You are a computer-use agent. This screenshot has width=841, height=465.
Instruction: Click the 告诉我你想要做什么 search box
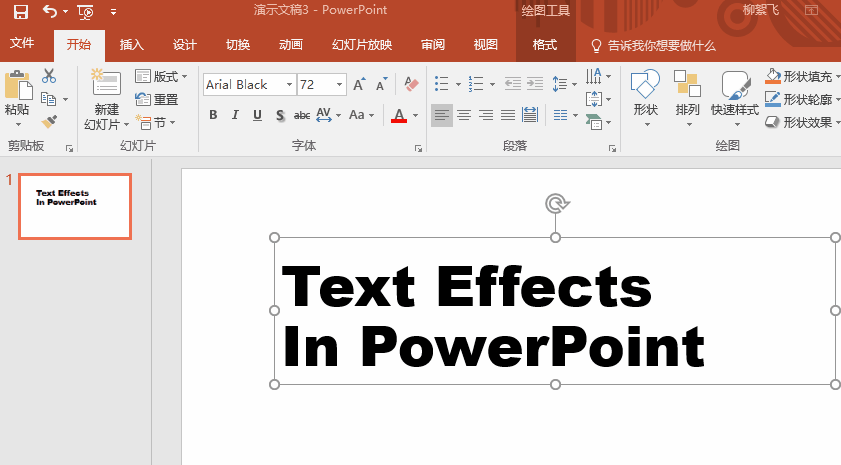click(x=653, y=46)
